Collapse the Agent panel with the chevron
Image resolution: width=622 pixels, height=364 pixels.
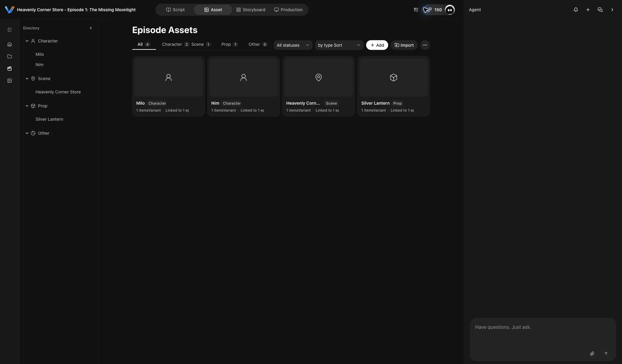click(x=612, y=10)
